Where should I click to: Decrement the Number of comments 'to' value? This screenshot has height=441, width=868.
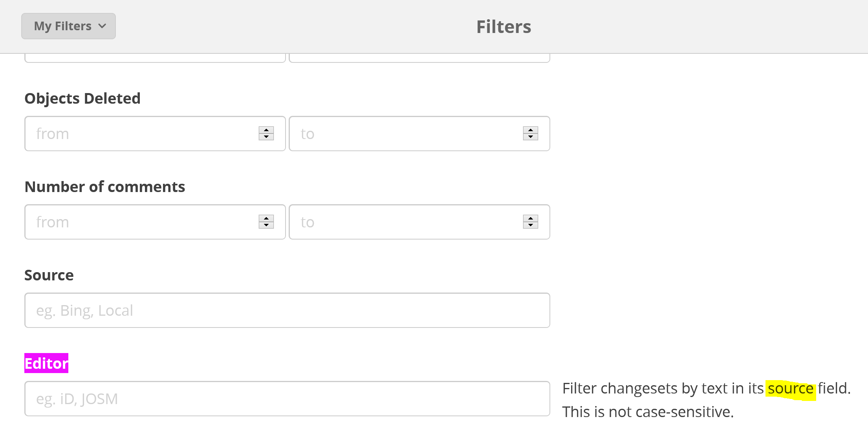pyautogui.click(x=530, y=226)
